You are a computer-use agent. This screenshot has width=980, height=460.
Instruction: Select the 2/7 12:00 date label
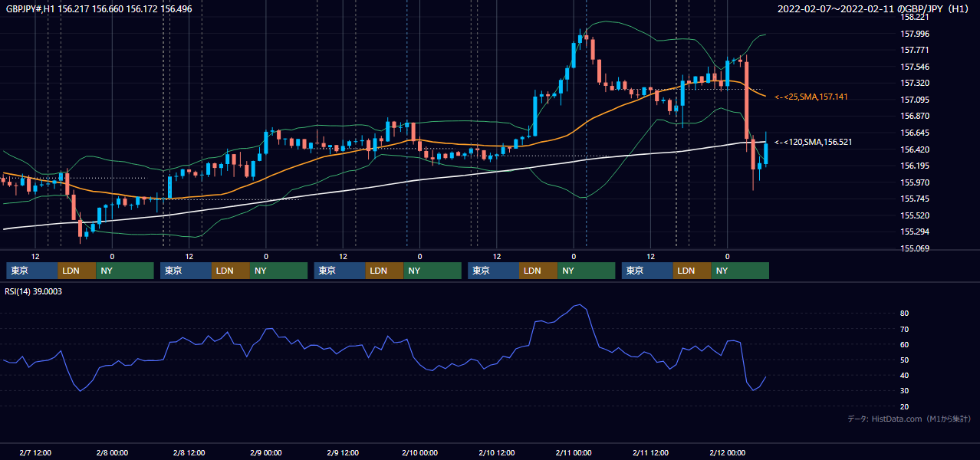[x=35, y=453]
